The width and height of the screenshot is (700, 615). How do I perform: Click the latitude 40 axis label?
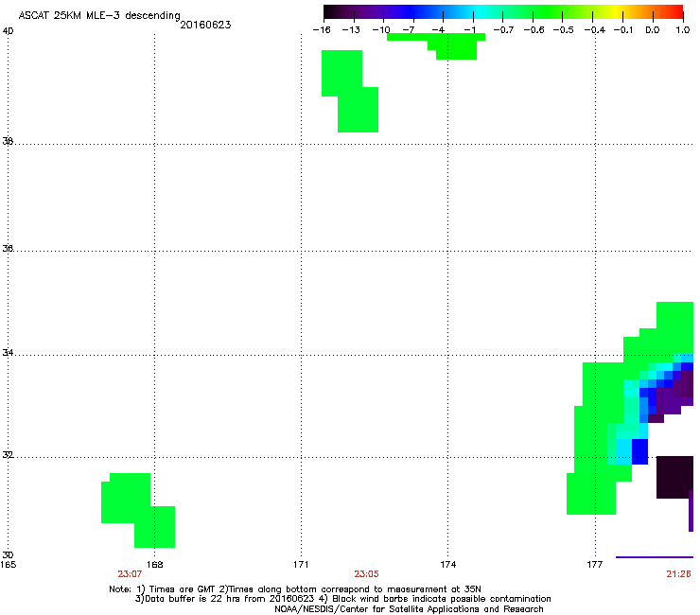8,31
